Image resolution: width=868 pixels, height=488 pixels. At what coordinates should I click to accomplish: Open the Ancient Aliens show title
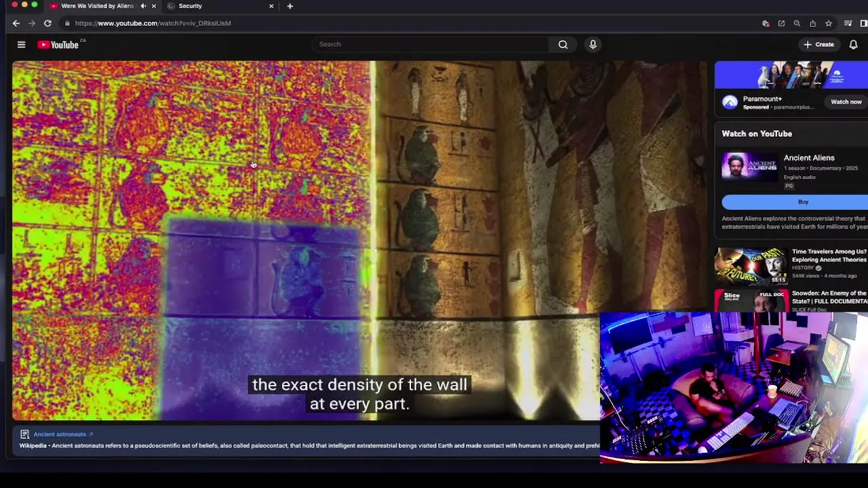click(x=809, y=158)
